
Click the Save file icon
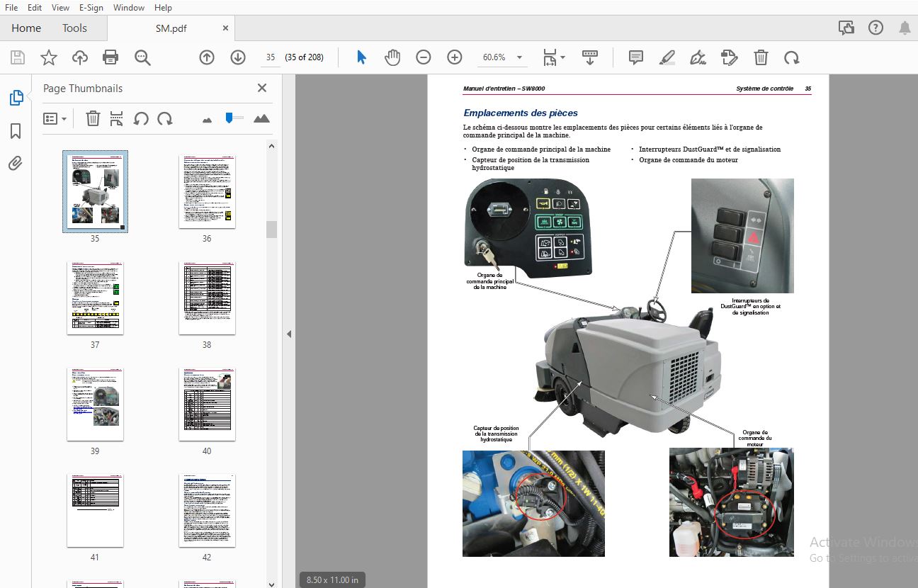(x=18, y=57)
